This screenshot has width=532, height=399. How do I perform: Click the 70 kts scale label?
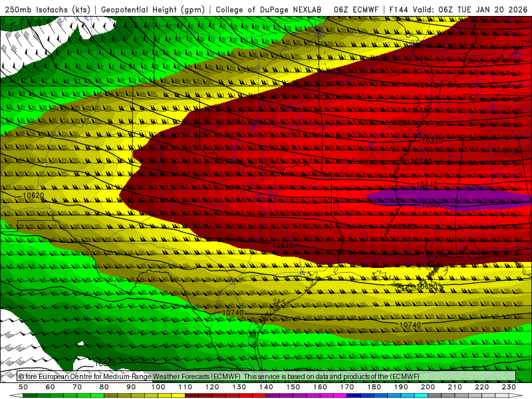77,387
